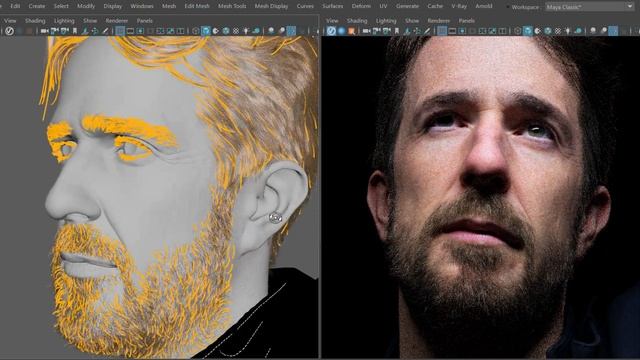Screen dimensions: 640x360
Task: Open the Modify menu
Action: pos(86,6)
